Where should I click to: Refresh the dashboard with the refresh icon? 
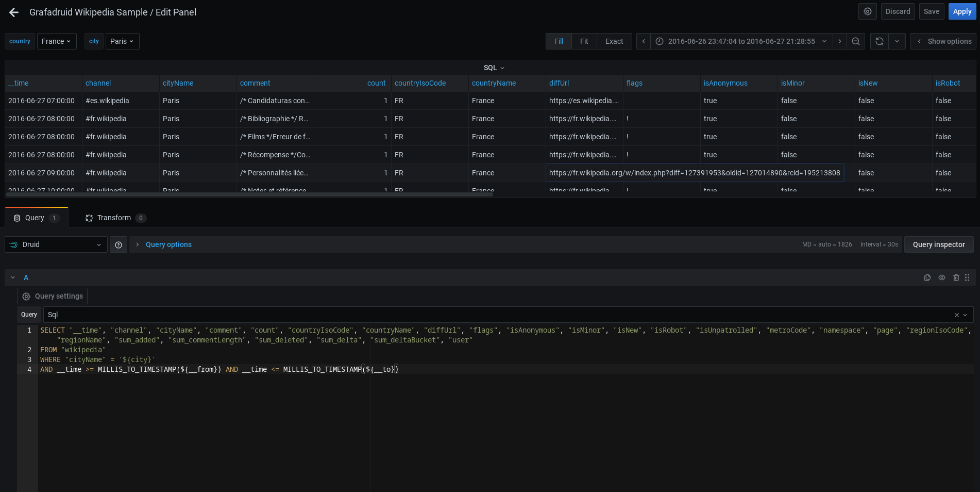point(880,41)
